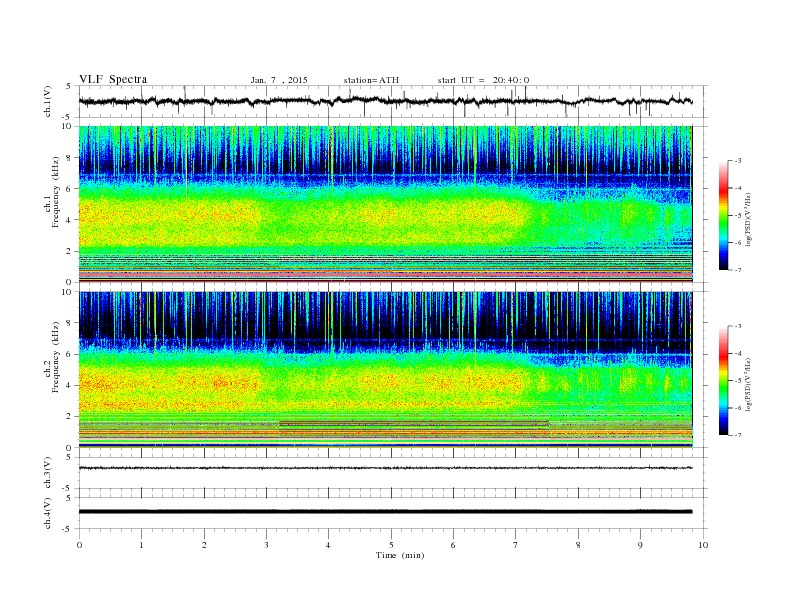Click the 'start UT = 20:40:0' label
This screenshot has height=612, width=792.
pyautogui.click(x=483, y=80)
